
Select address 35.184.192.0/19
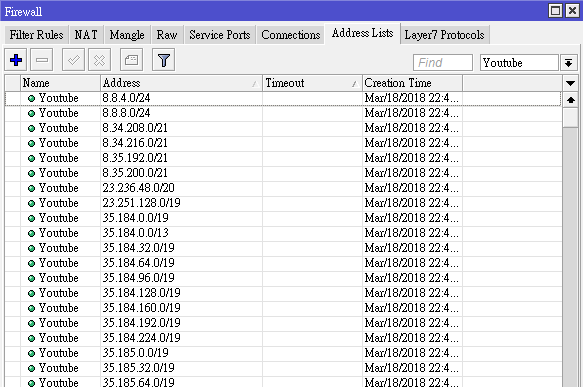coord(283,323)
